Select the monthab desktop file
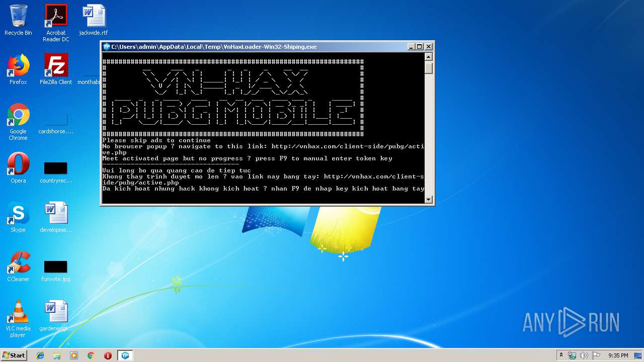The height and width of the screenshot is (362, 644). [x=90, y=79]
